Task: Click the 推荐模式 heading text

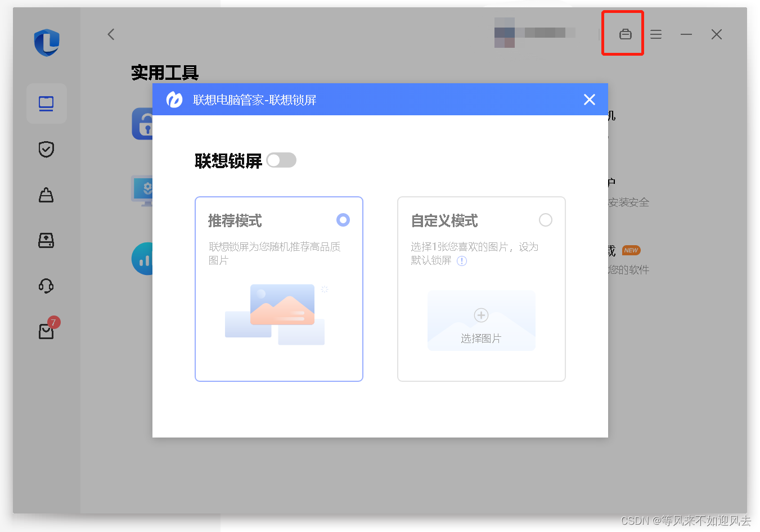Action: point(235,221)
